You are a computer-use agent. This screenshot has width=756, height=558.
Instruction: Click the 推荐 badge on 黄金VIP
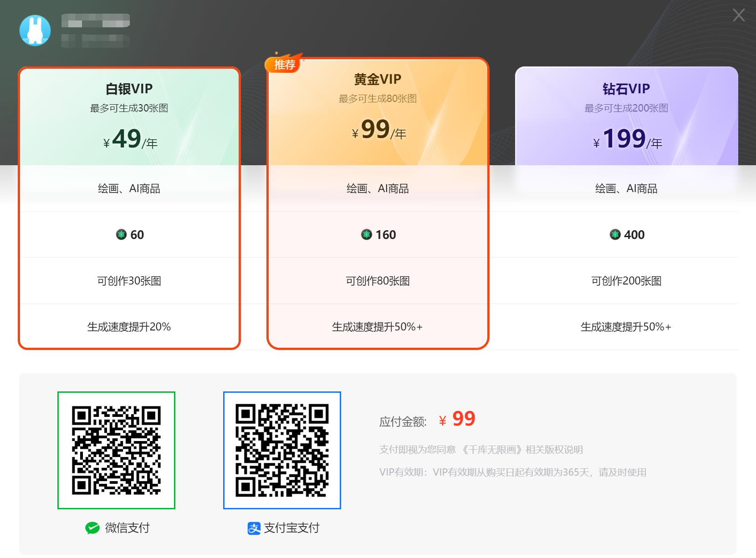[284, 65]
